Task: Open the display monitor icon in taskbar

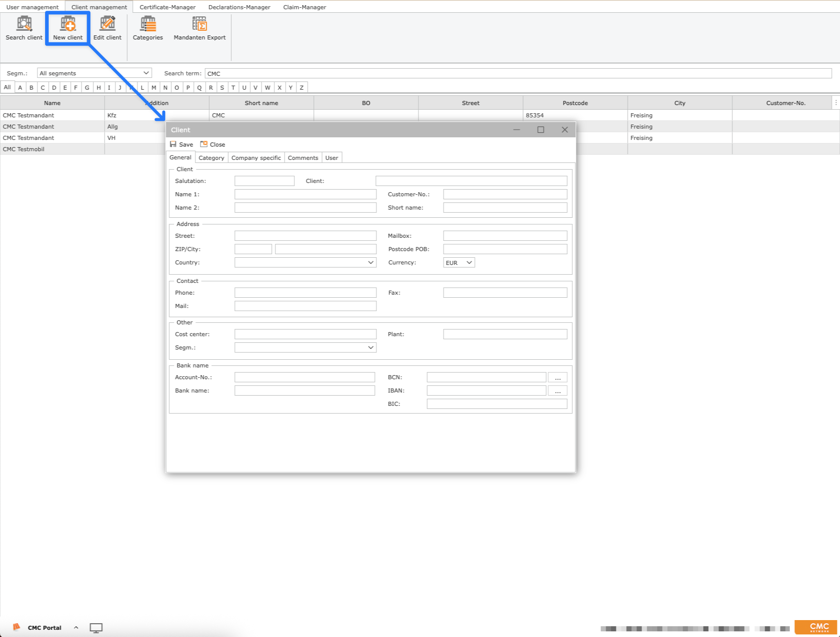Action: 96,628
